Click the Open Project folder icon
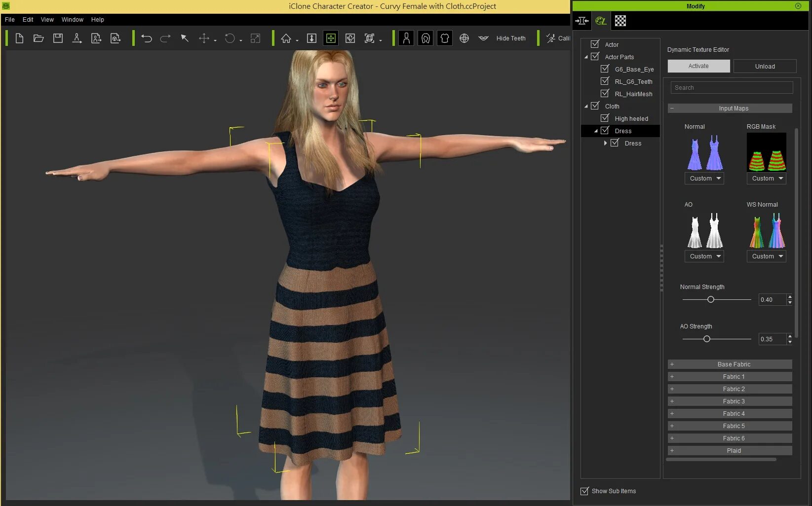The image size is (812, 506). [39, 38]
